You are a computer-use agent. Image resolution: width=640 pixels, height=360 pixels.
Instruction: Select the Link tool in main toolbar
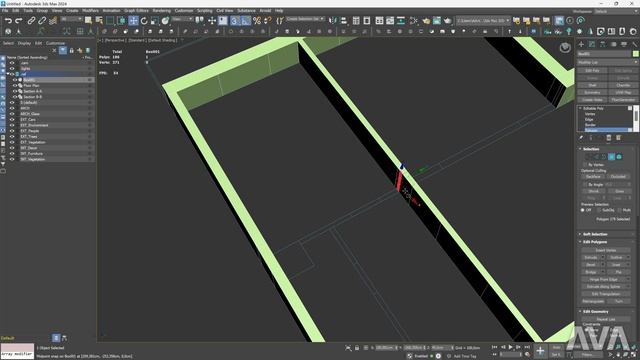[x=31, y=20]
